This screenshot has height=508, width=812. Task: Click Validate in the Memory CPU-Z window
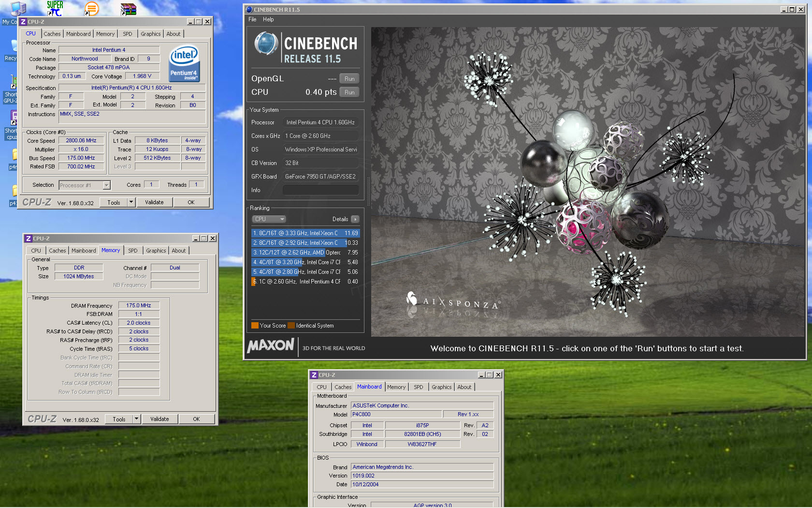pos(159,419)
